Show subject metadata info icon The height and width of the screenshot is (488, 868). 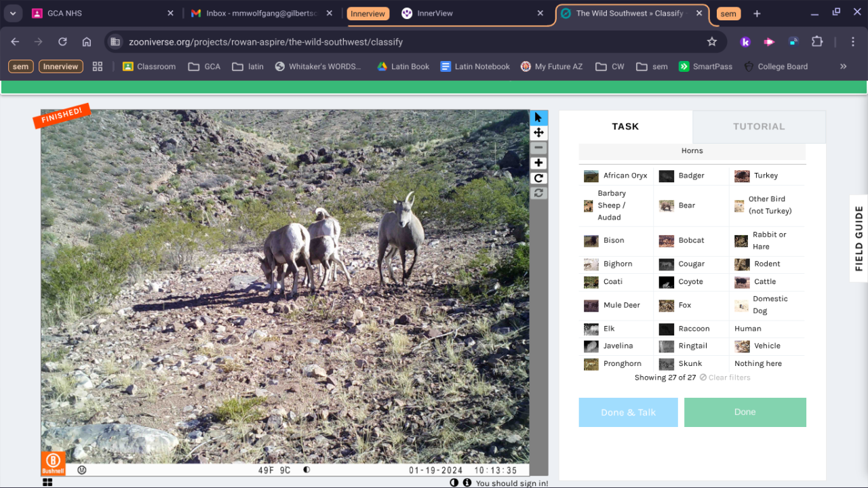[x=467, y=483]
